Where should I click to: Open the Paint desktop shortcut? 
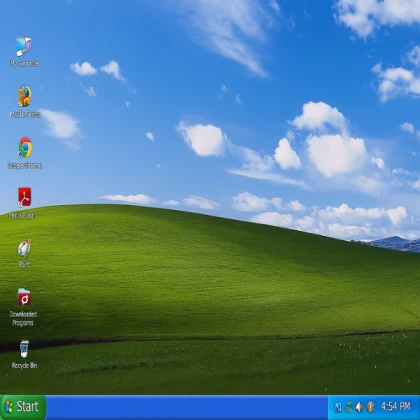[24, 248]
